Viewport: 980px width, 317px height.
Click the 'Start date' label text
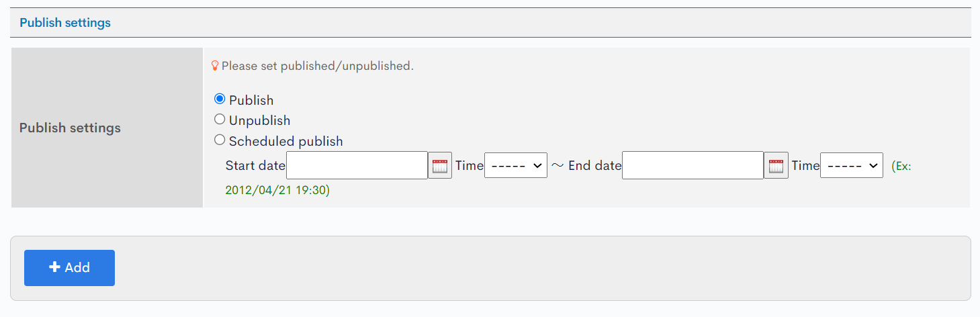(x=255, y=165)
